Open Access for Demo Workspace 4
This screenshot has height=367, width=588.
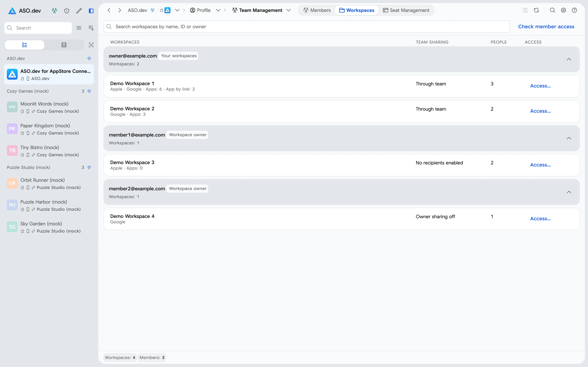click(x=541, y=219)
